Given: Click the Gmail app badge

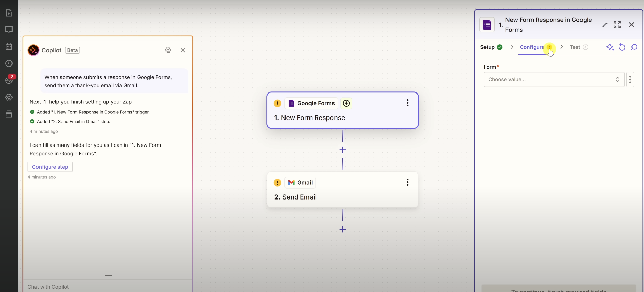Looking at the screenshot, I should click(300, 183).
